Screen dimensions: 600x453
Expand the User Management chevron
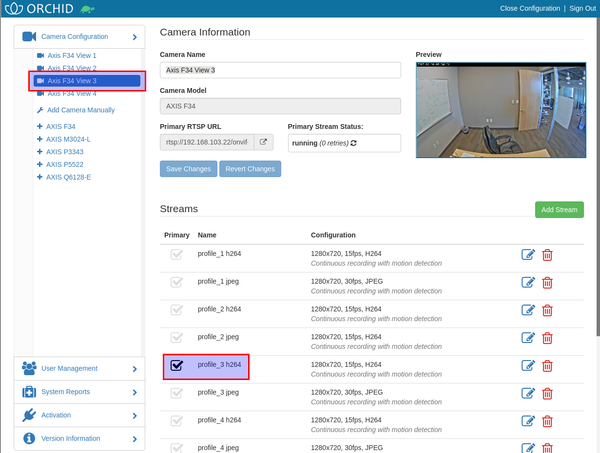pyautogui.click(x=135, y=369)
